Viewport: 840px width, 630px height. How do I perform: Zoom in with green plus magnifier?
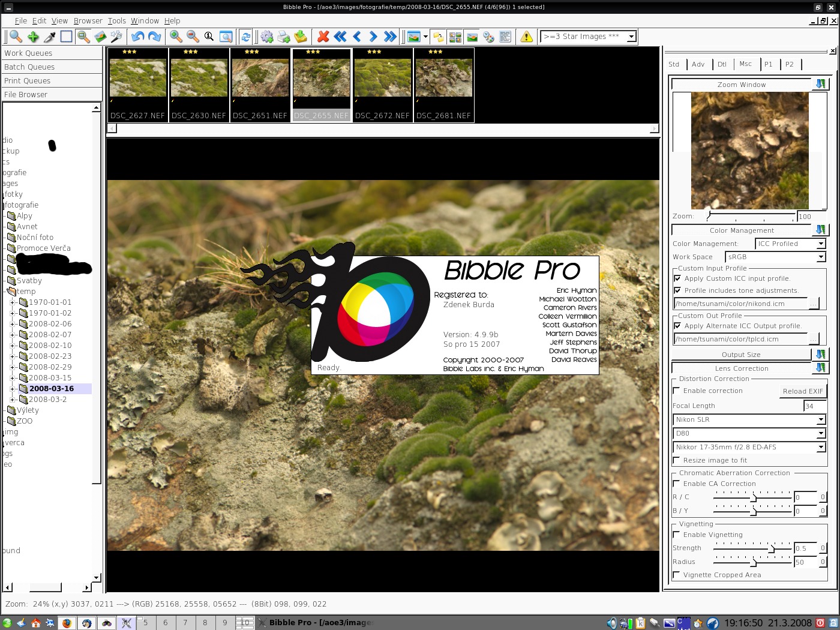point(176,37)
